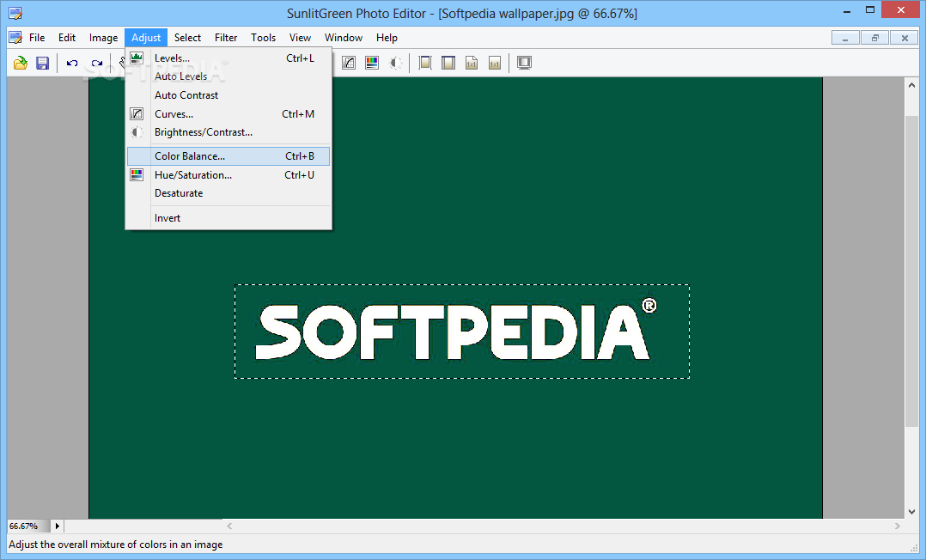Select Color Balance... menu item
The width and height of the screenshot is (926, 560).
click(228, 156)
